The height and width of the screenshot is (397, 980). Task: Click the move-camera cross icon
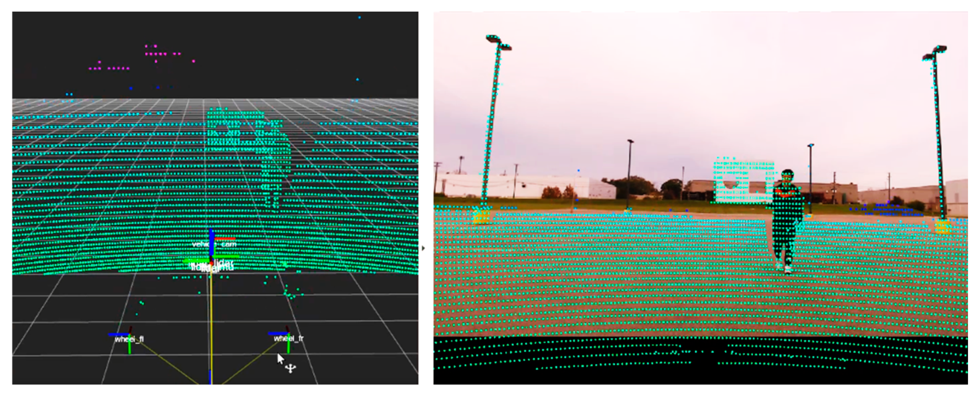point(290,368)
